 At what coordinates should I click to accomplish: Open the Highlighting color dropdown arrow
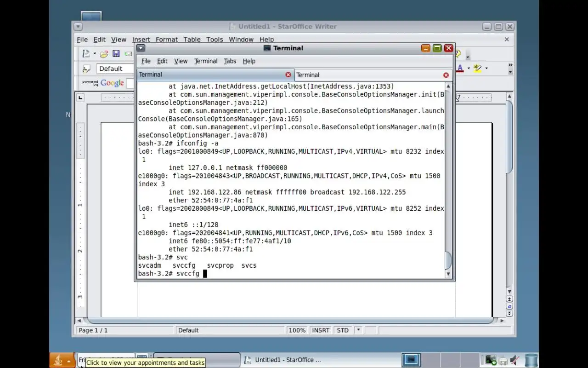coord(486,68)
